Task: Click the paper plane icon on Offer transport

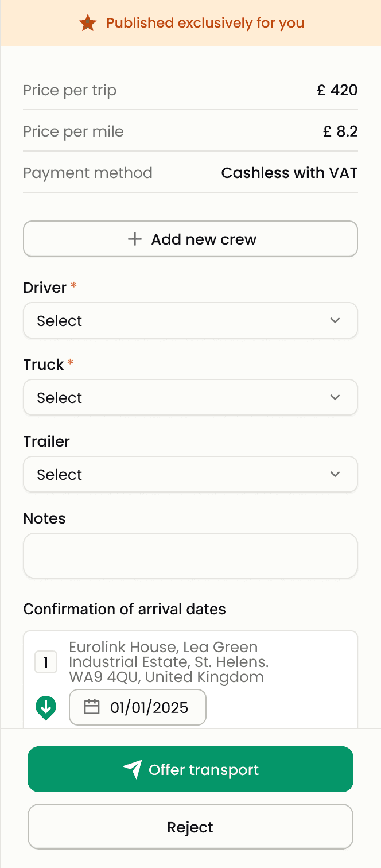Action: pyautogui.click(x=133, y=769)
